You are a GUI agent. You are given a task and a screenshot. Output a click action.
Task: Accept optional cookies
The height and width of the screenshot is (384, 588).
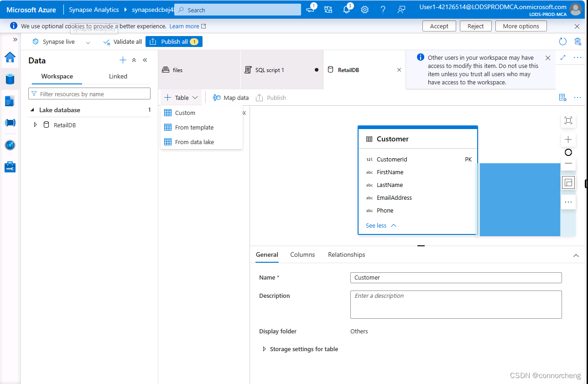(439, 26)
